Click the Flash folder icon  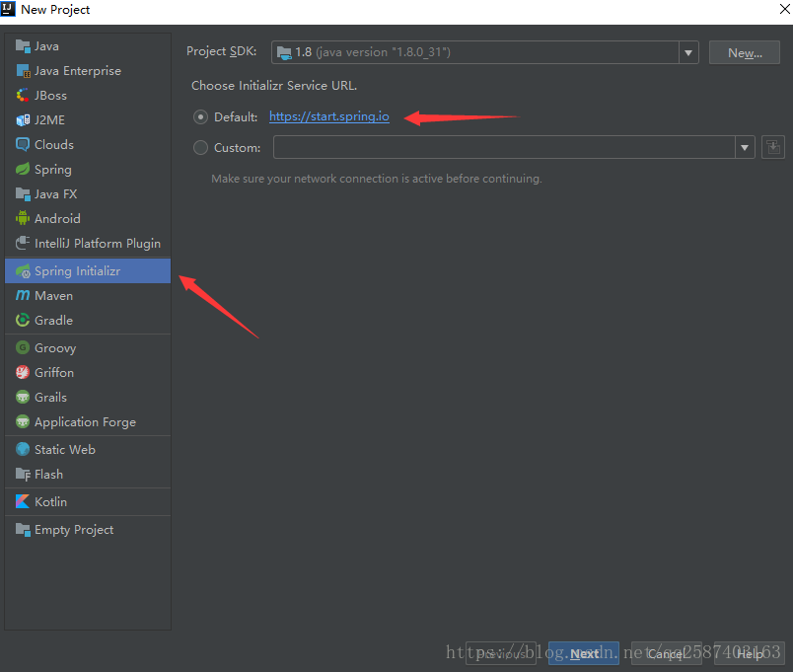point(23,474)
